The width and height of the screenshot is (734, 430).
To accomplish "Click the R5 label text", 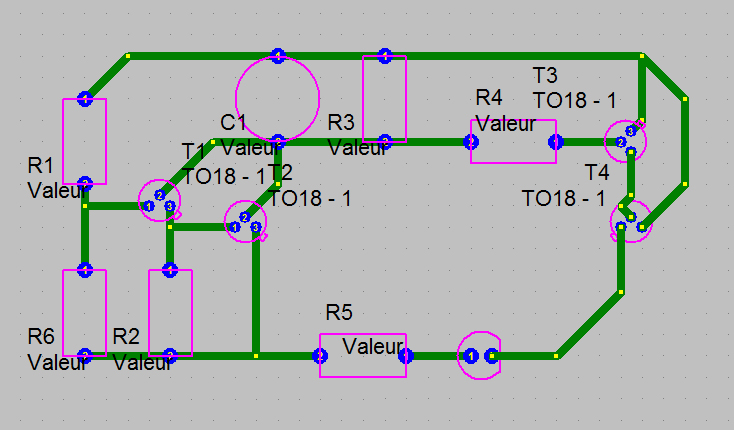I will [339, 312].
